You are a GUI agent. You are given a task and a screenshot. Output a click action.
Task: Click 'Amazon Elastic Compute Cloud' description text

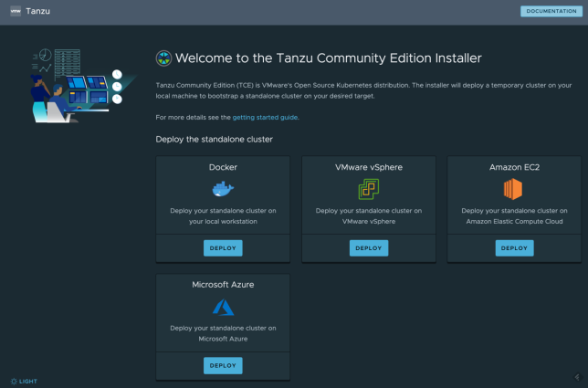pyautogui.click(x=514, y=222)
